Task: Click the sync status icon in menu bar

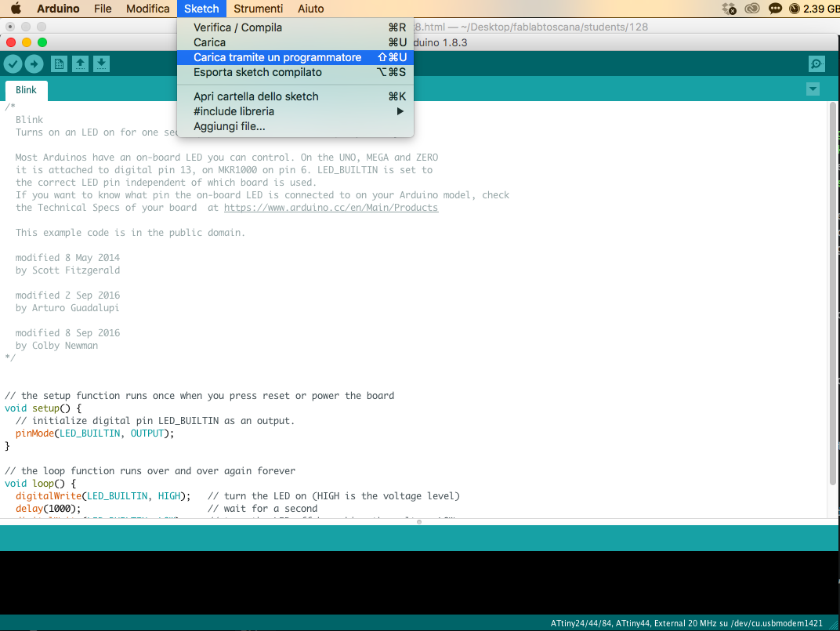Action: (x=729, y=9)
